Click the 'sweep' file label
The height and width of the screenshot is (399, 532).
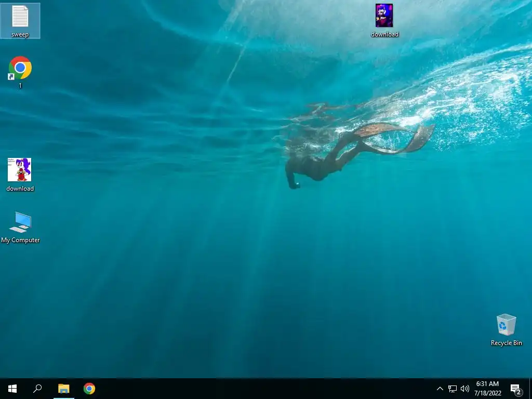point(20,34)
